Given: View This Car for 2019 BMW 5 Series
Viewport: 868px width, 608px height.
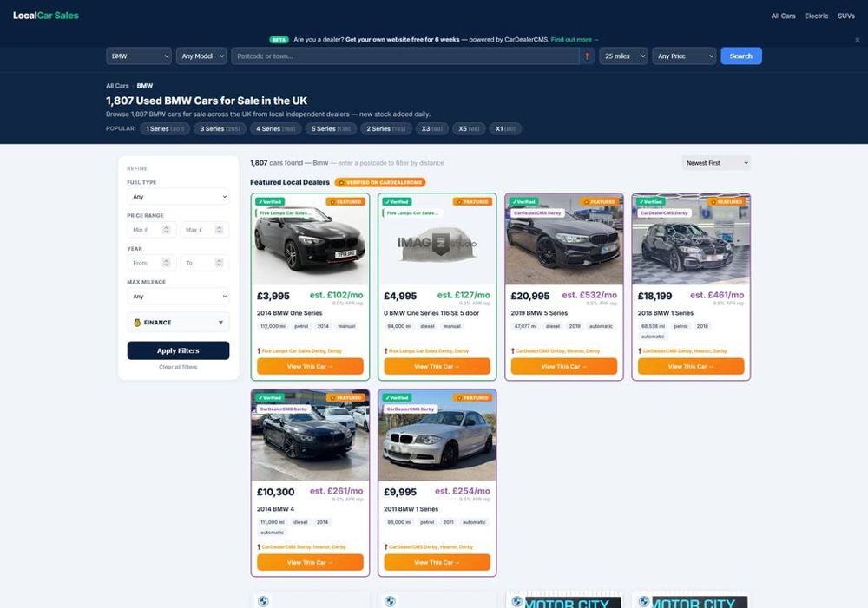Looking at the screenshot, I should click(564, 366).
